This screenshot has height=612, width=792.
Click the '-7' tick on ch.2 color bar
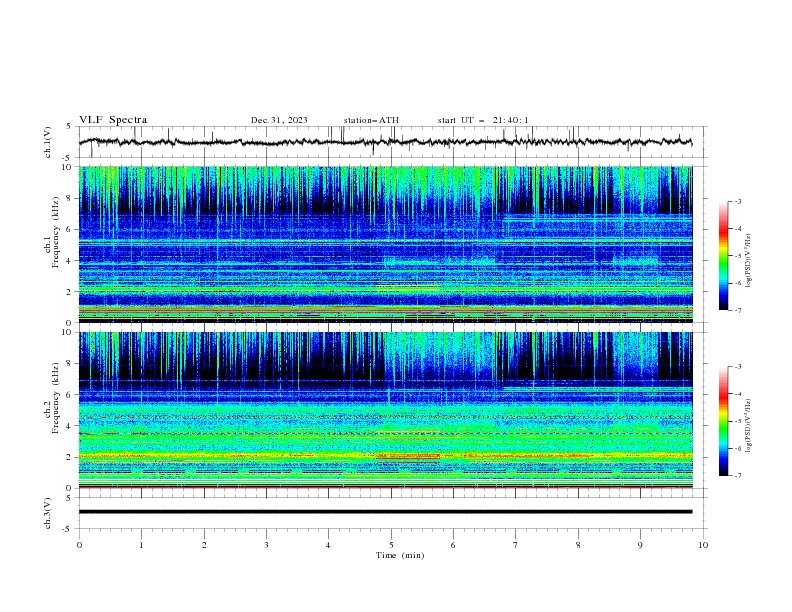[x=738, y=475]
